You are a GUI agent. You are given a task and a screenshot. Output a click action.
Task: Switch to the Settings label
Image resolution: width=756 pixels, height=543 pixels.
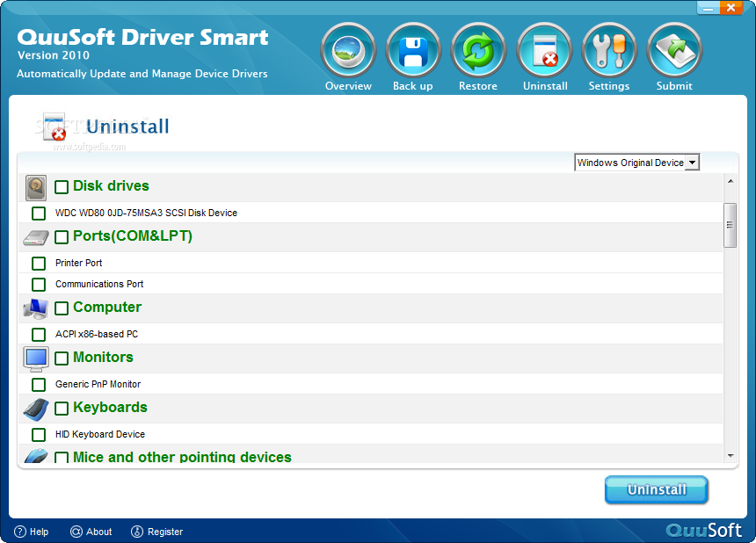[x=609, y=86]
